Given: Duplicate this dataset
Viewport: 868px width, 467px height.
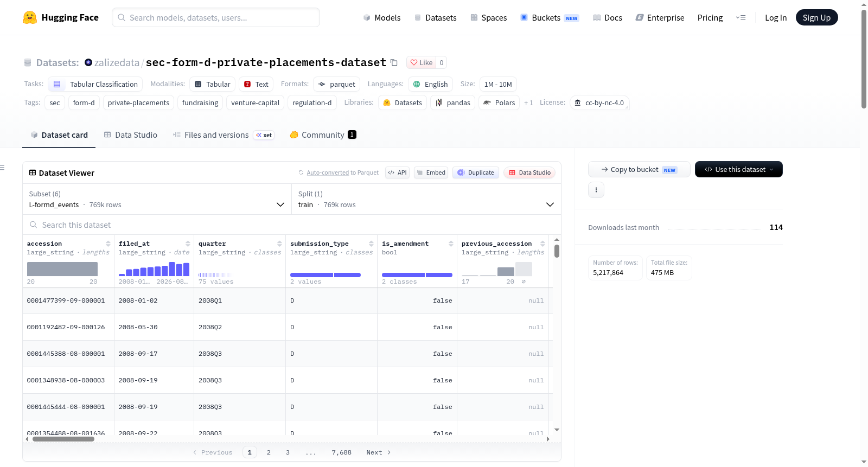Looking at the screenshot, I should tap(476, 172).
